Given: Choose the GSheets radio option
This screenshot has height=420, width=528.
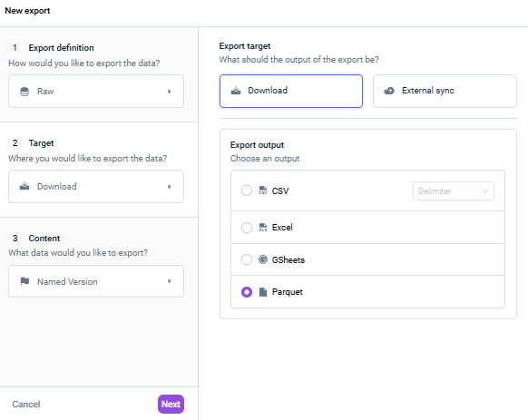Looking at the screenshot, I should [x=247, y=259].
